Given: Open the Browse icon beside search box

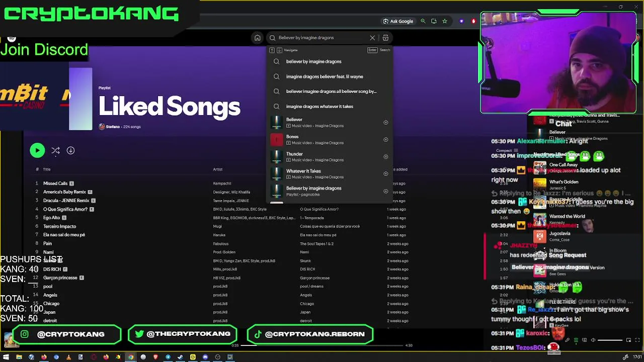Looking at the screenshot, I should 385,38.
